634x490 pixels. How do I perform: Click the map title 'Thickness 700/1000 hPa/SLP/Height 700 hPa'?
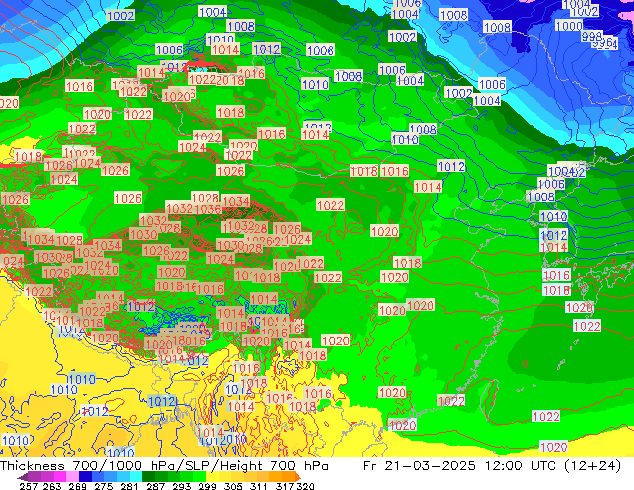tap(164, 466)
